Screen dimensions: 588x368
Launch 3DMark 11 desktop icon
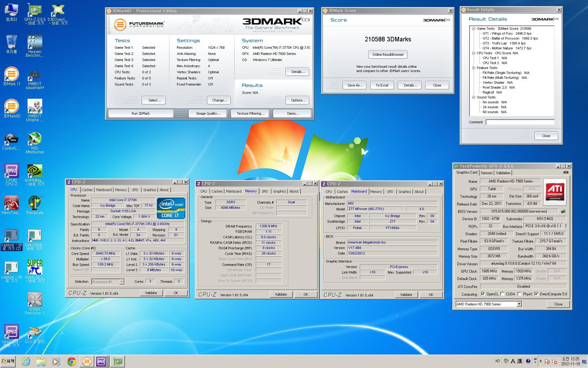click(11, 77)
